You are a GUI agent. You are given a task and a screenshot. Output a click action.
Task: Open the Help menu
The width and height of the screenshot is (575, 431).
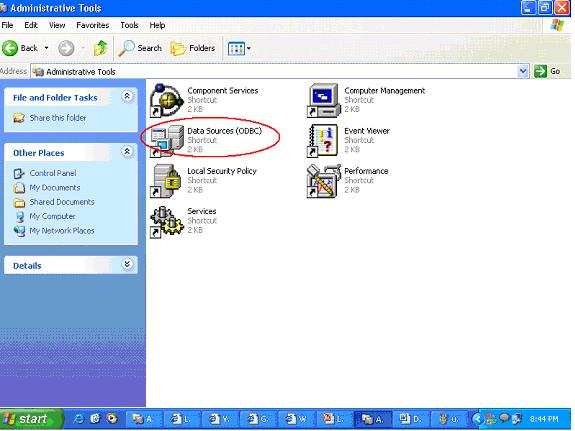pos(157,25)
